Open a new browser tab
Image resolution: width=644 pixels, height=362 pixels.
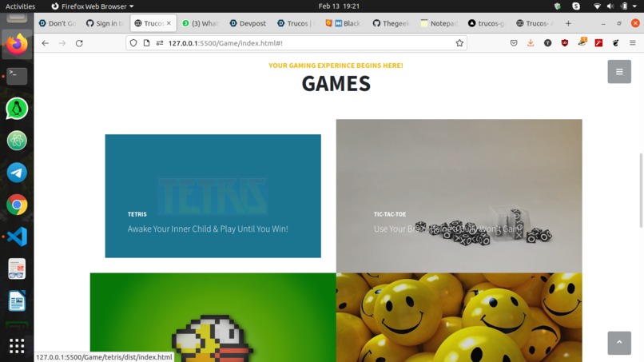[568, 23]
